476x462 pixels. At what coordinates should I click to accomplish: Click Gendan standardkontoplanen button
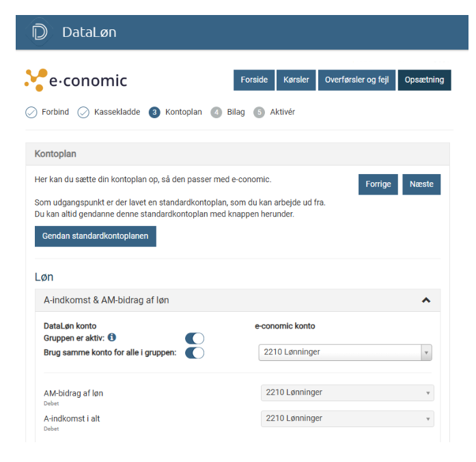96,236
